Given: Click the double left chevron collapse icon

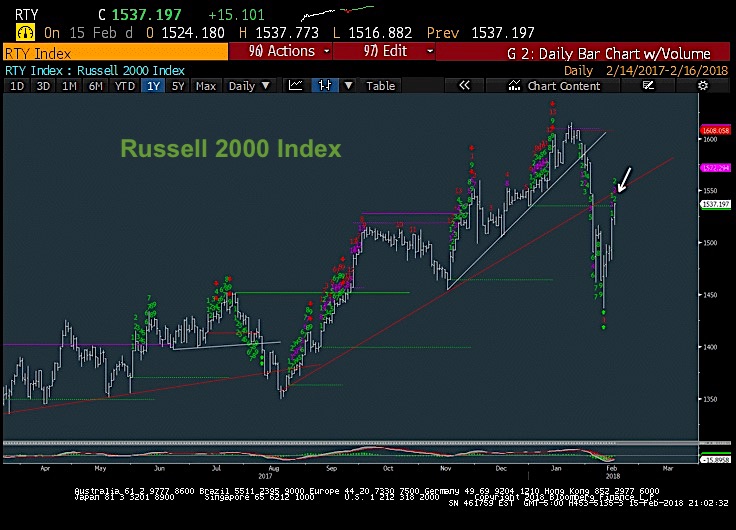Looking at the screenshot, I should click(x=464, y=85).
